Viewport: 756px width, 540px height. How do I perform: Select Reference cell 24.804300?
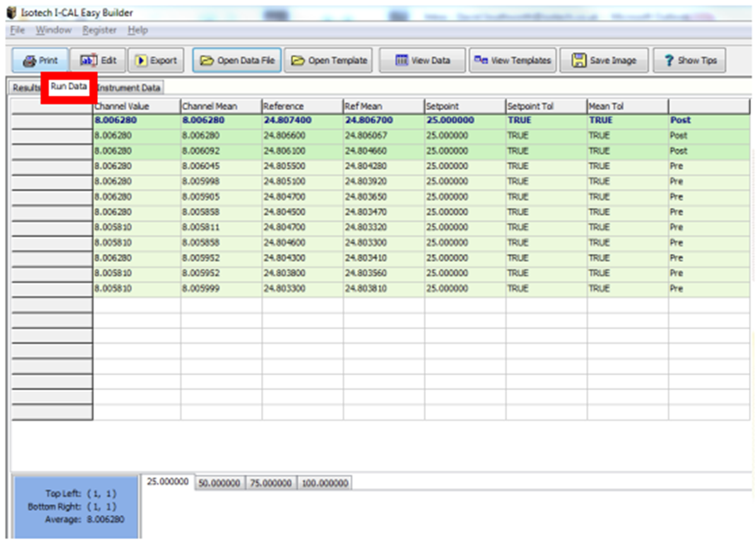(x=303, y=258)
